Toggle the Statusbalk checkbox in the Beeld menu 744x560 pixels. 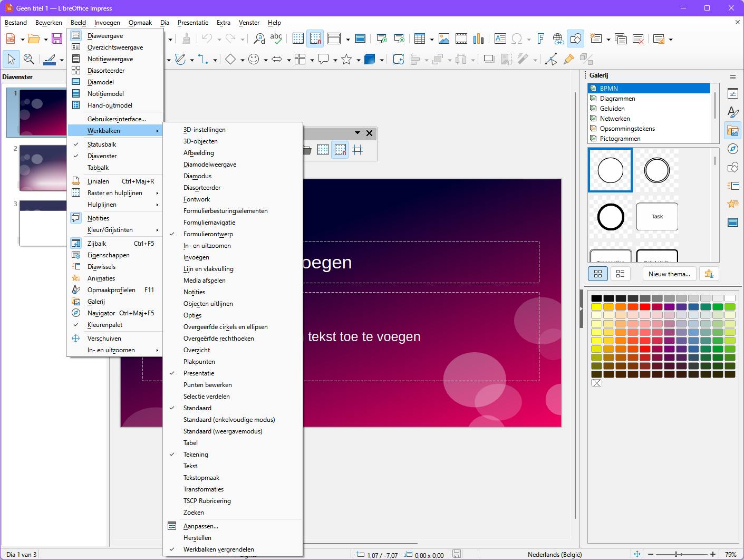pyautogui.click(x=102, y=144)
